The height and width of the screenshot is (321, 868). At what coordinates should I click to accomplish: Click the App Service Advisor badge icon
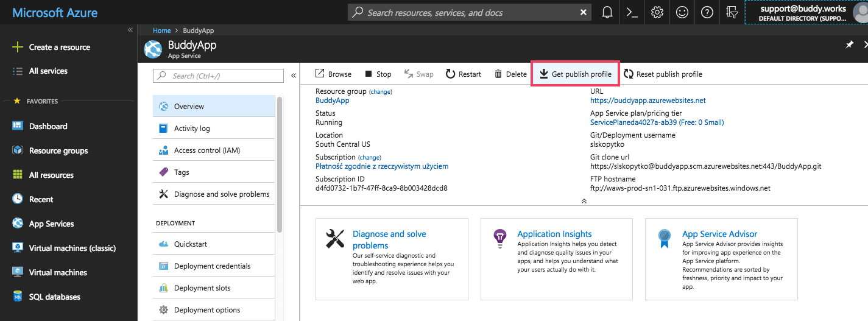point(665,239)
